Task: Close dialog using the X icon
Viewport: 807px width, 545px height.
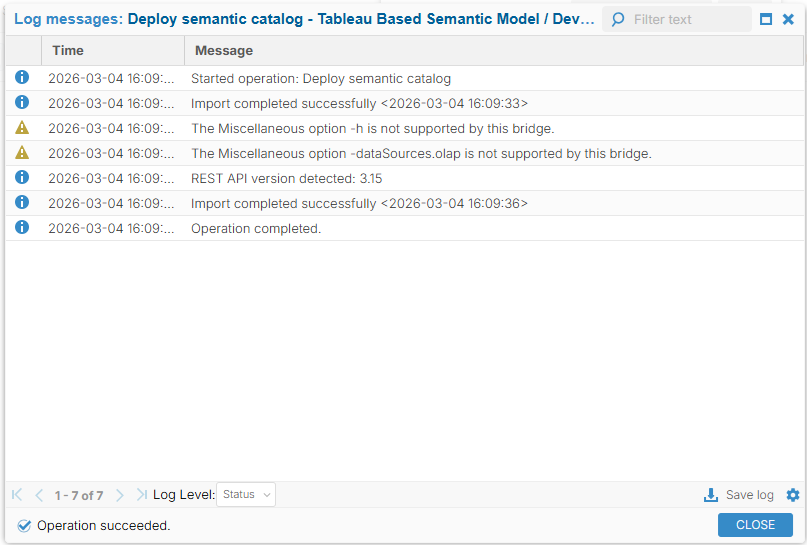Action: pos(789,19)
